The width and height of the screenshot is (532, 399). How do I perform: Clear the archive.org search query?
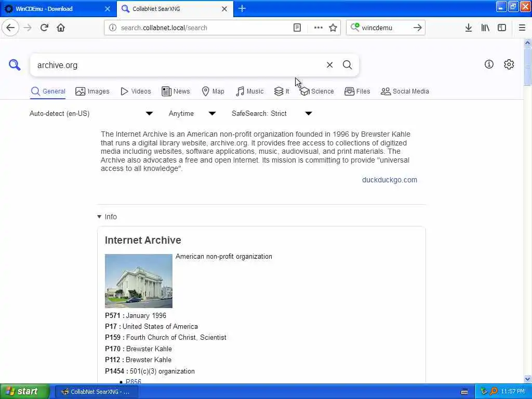(x=329, y=65)
